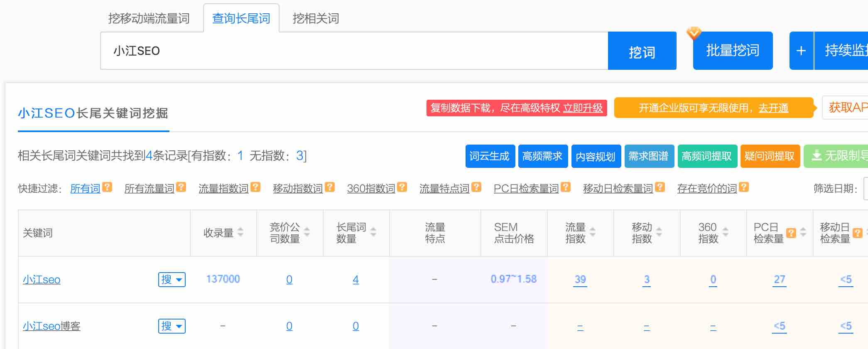Image resolution: width=868 pixels, height=349 pixels.
Task: Click help icon next to 360指数词
Action: click(402, 187)
